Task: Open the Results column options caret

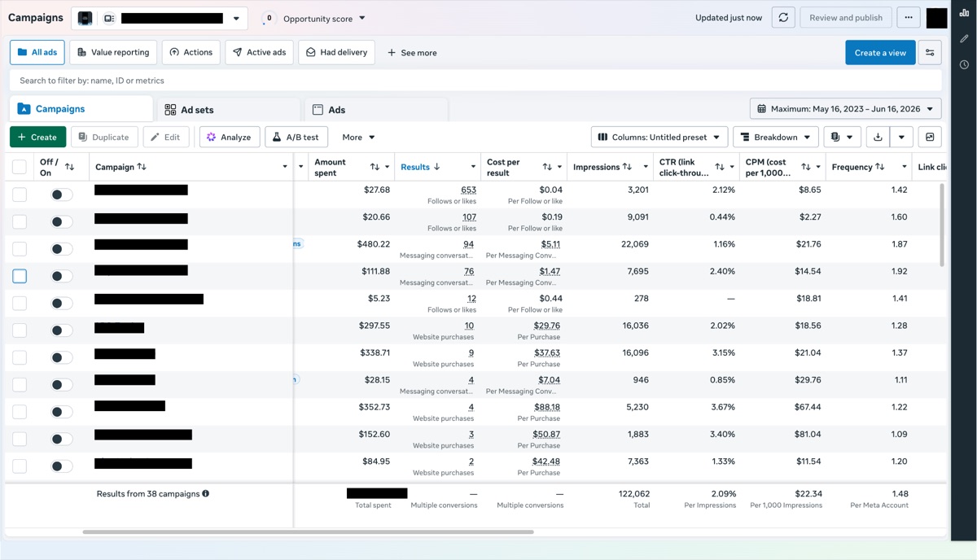Action: (473, 167)
